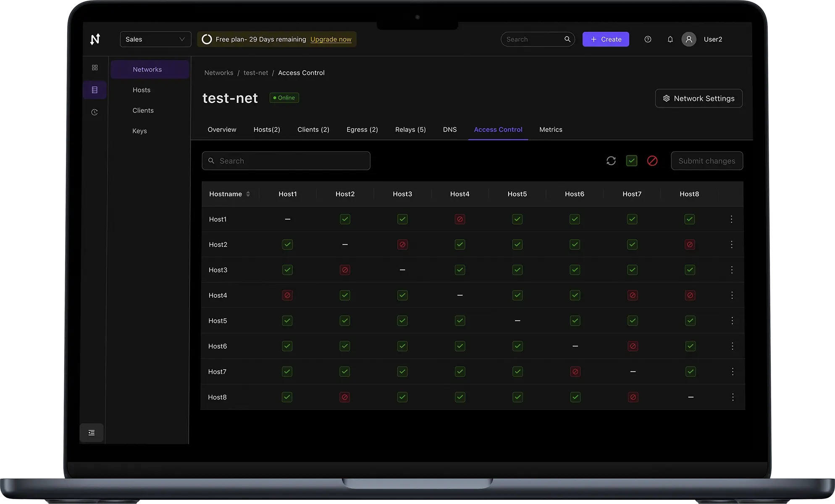Viewport: 835px width, 504px height.
Task: Sort the Hostname column
Action: point(248,194)
